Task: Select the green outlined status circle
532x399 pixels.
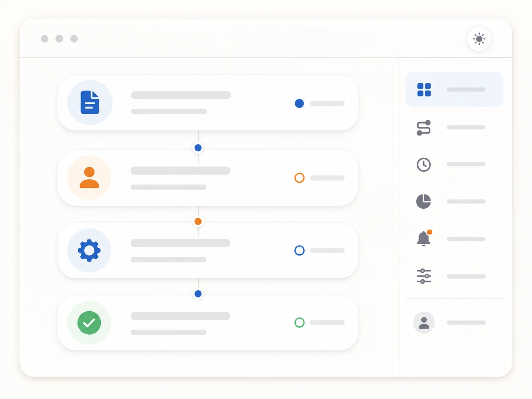Action: (x=299, y=323)
